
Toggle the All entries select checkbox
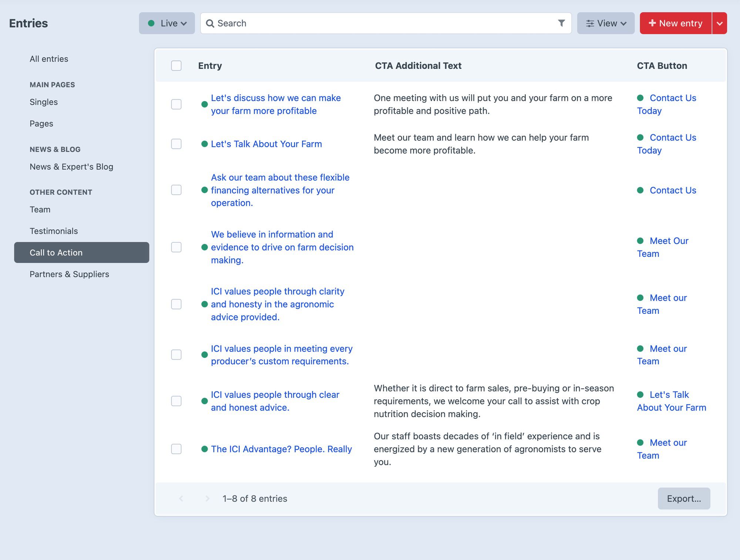[x=176, y=65]
